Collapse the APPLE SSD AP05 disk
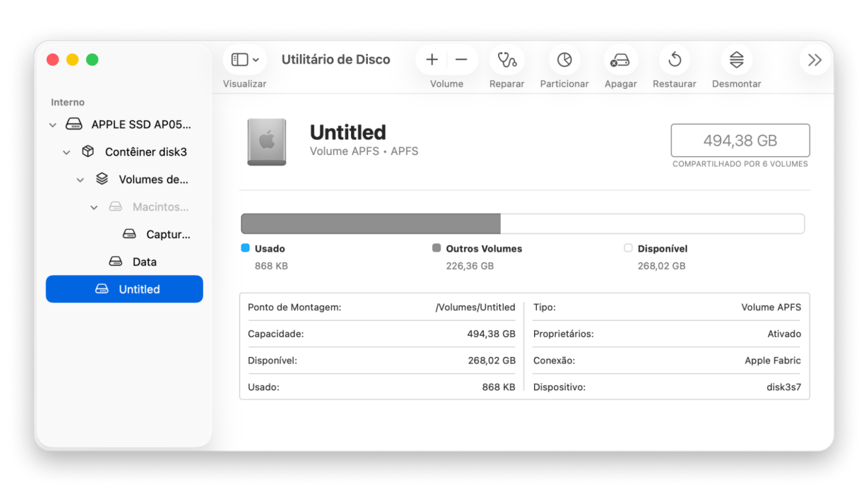This screenshot has height=496, width=868. coord(53,125)
